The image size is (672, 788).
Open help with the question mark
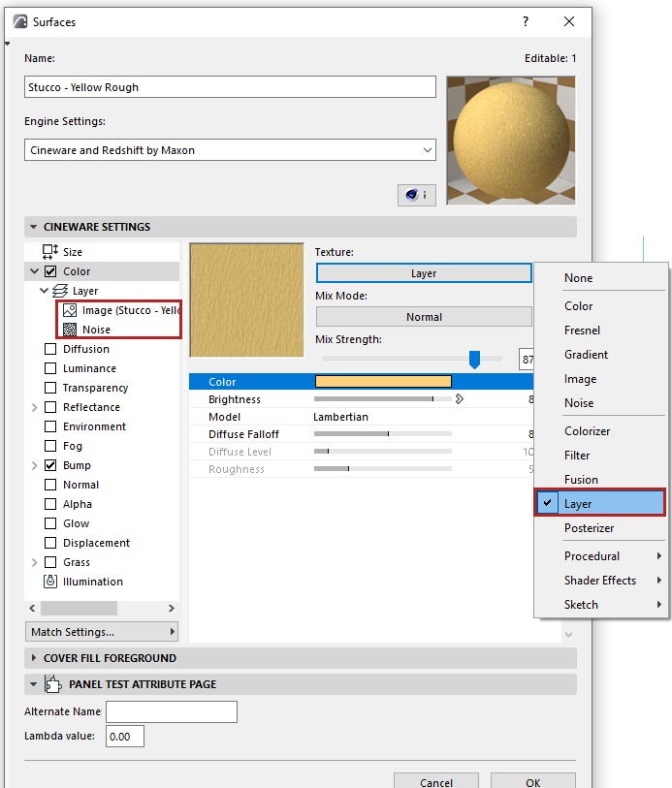point(526,21)
